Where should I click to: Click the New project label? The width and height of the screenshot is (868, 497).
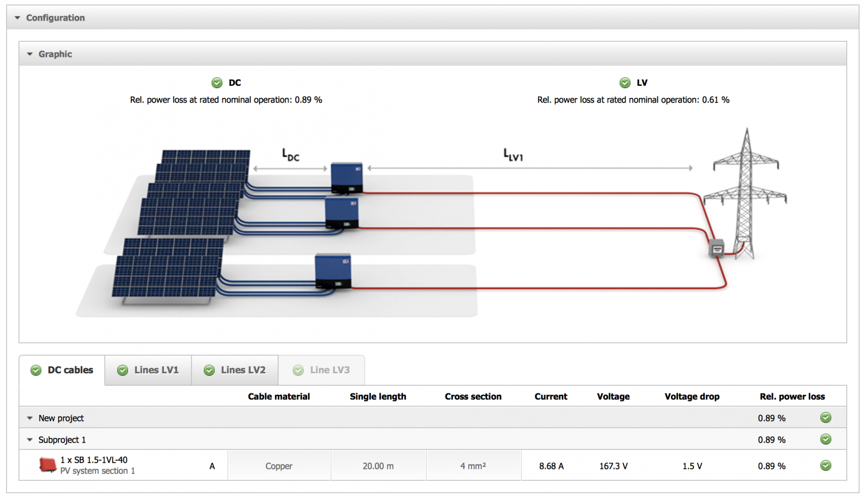[61, 418]
